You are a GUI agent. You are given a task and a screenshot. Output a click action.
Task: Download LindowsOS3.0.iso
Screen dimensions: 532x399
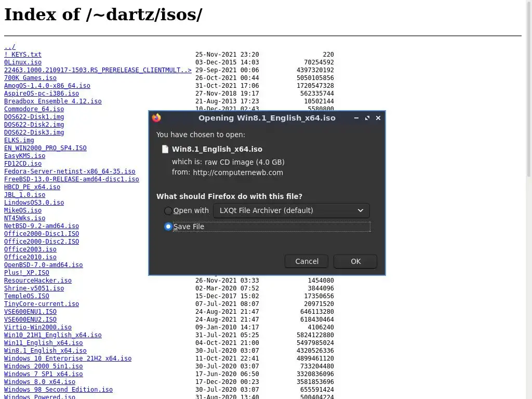(34, 203)
